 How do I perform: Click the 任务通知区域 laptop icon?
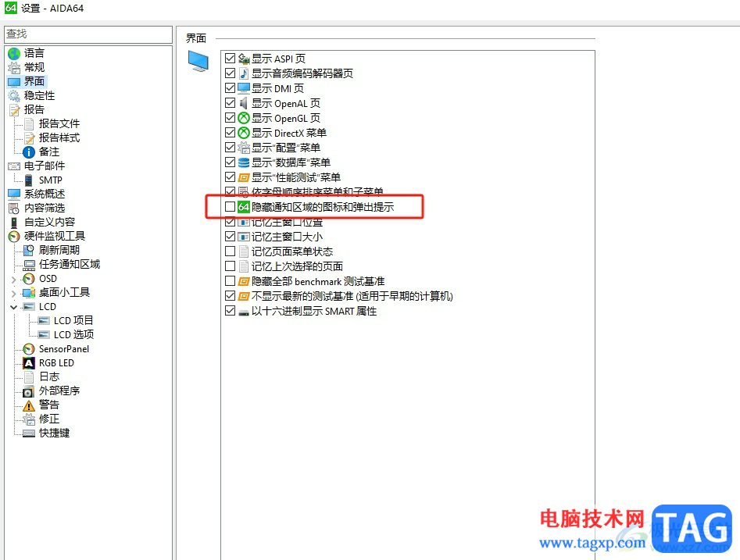(29, 264)
